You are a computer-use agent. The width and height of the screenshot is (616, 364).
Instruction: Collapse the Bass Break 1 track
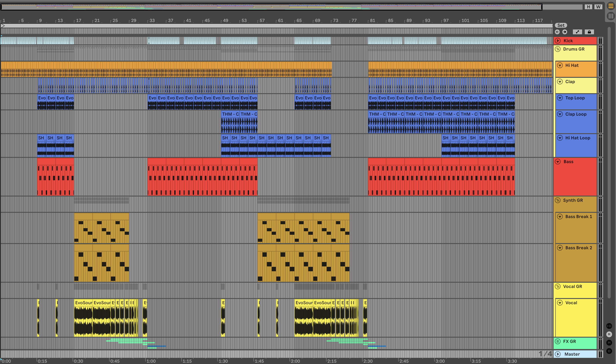560,217
